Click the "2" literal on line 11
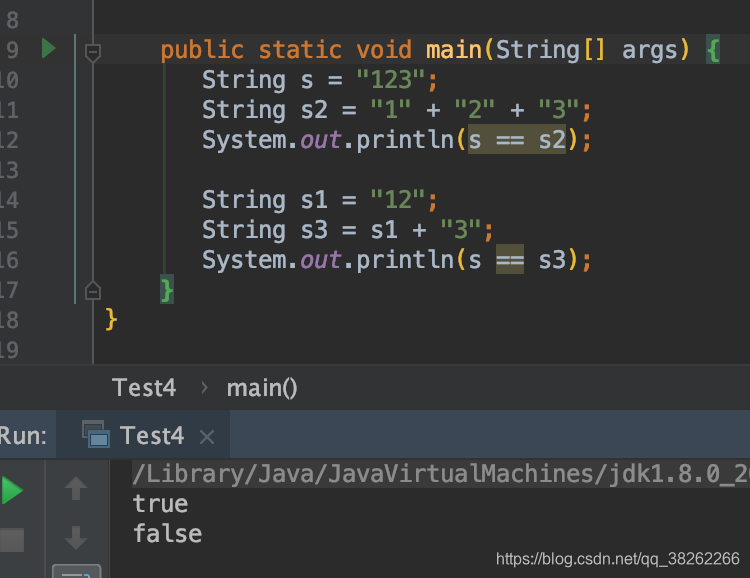750x578 pixels. click(474, 110)
